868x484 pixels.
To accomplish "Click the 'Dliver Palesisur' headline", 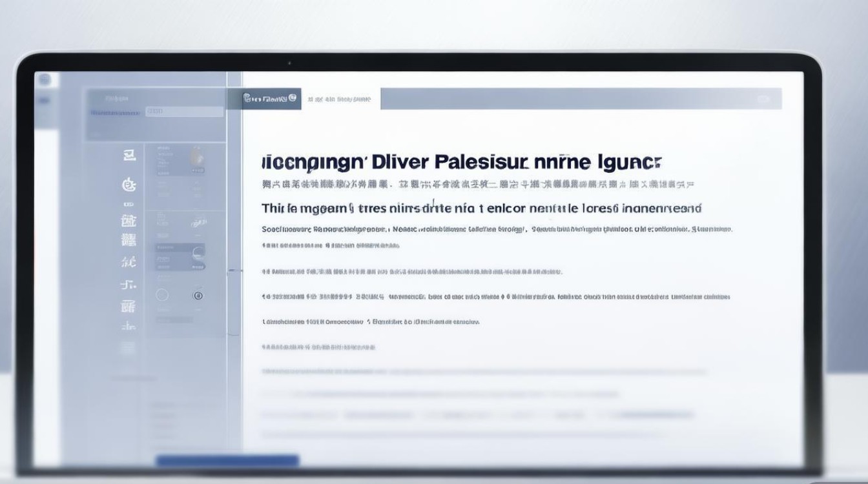I will pyautogui.click(x=461, y=161).
